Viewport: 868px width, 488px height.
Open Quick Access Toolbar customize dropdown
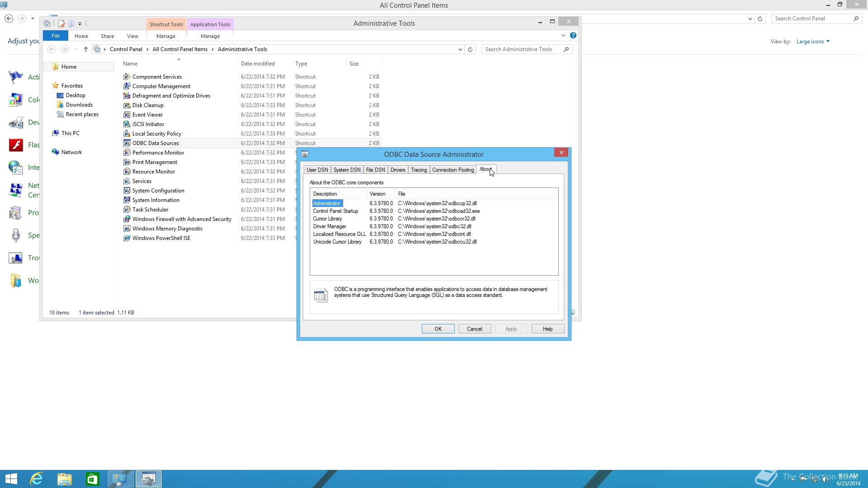click(x=80, y=23)
